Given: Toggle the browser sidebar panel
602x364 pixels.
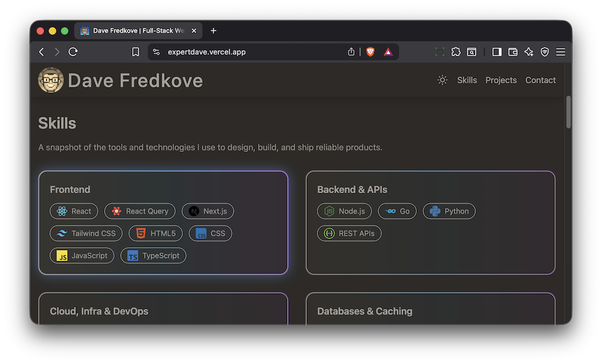Looking at the screenshot, I should coord(497,52).
